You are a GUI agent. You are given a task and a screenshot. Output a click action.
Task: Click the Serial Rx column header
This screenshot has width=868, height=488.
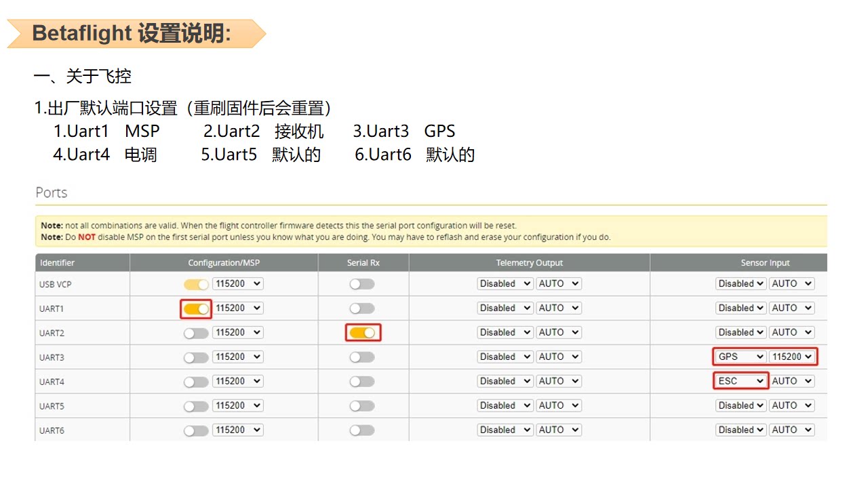coord(363,263)
